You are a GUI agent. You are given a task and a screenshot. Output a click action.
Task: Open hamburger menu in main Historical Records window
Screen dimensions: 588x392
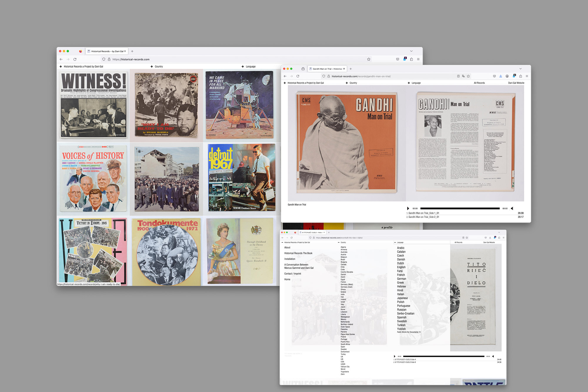418,59
